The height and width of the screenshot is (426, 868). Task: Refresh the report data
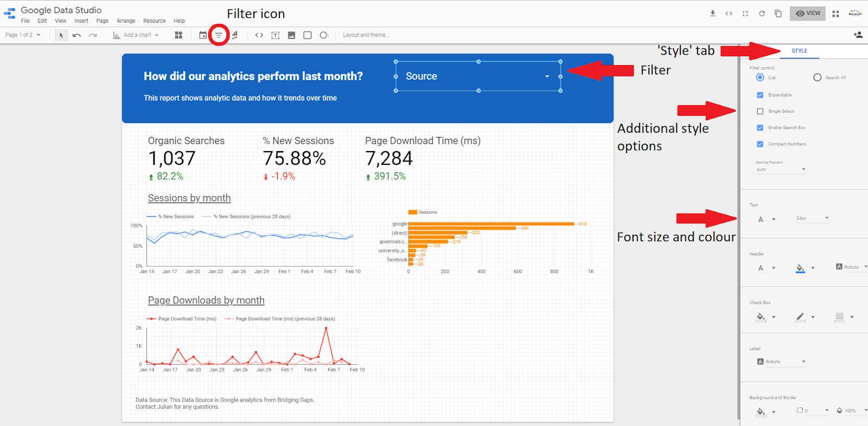[762, 14]
